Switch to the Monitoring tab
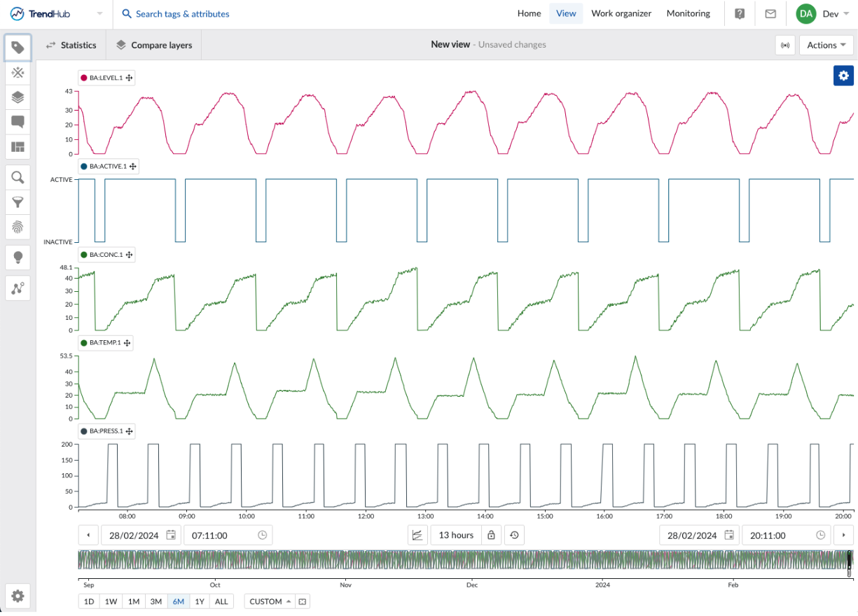This screenshot has height=616, width=858. coord(688,13)
